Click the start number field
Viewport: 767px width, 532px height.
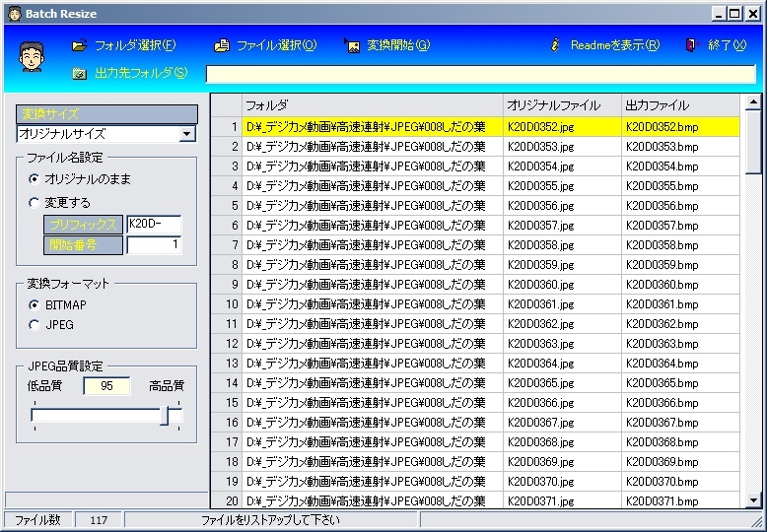coord(154,245)
